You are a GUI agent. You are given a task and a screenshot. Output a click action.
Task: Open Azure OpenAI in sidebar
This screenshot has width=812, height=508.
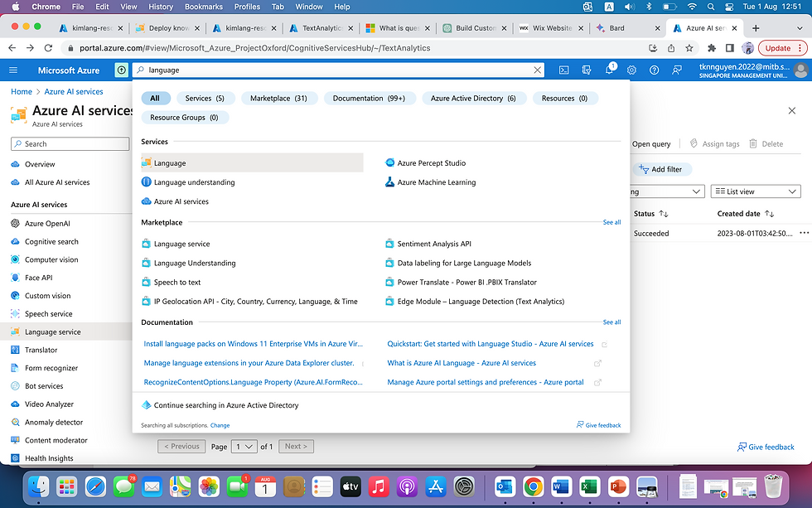[47, 224]
